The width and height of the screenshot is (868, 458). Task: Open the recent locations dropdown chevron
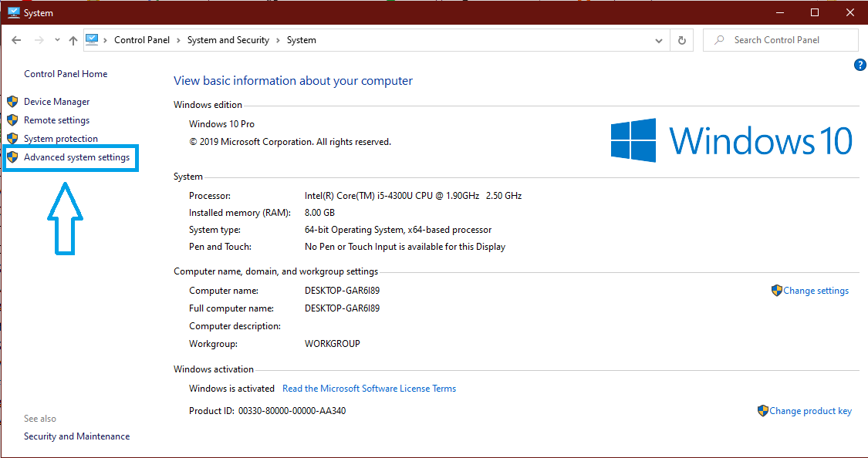pos(57,40)
